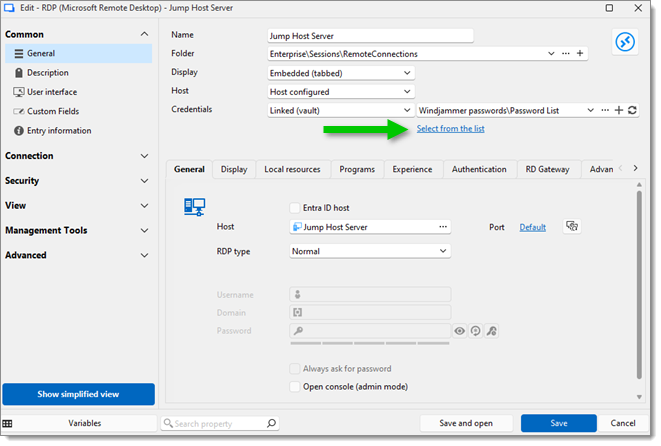Screen dimensions: 661x446
Task: Open the Display dropdown Embedded (tabbed)
Action: pos(341,73)
